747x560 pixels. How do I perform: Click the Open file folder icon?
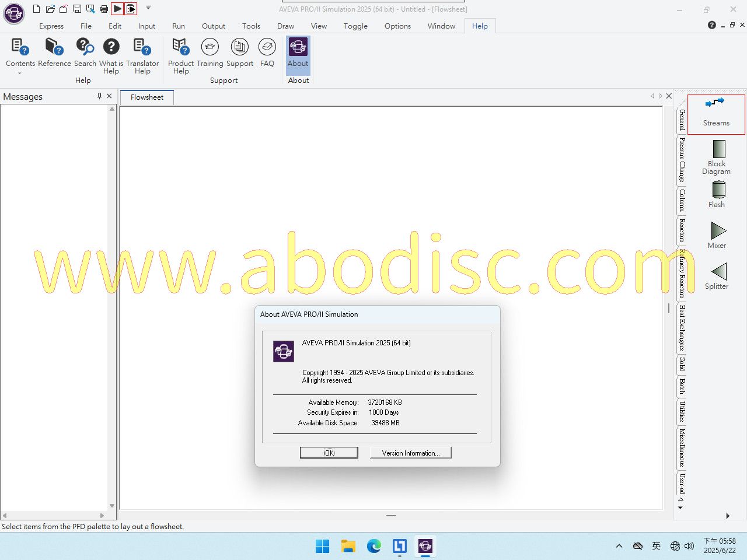coord(50,9)
